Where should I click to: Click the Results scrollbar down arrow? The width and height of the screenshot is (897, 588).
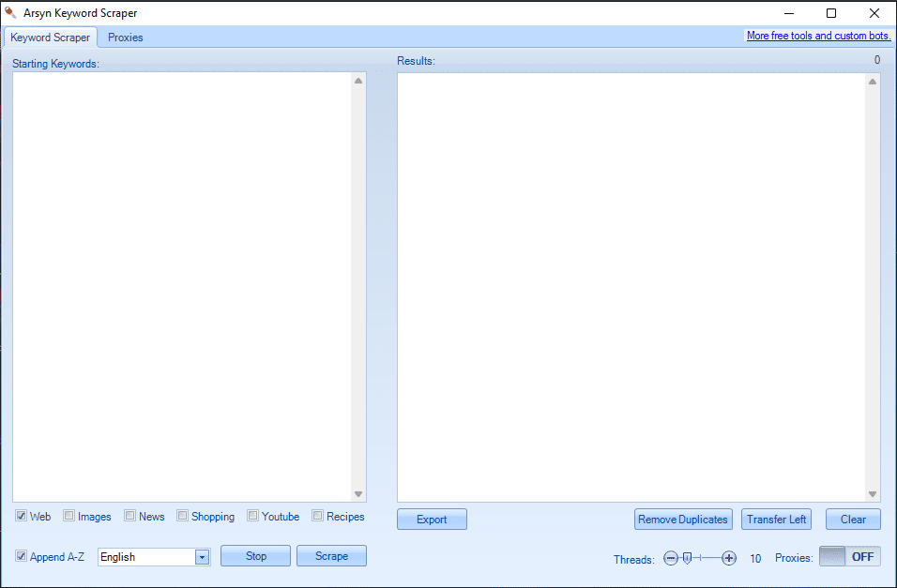(873, 494)
